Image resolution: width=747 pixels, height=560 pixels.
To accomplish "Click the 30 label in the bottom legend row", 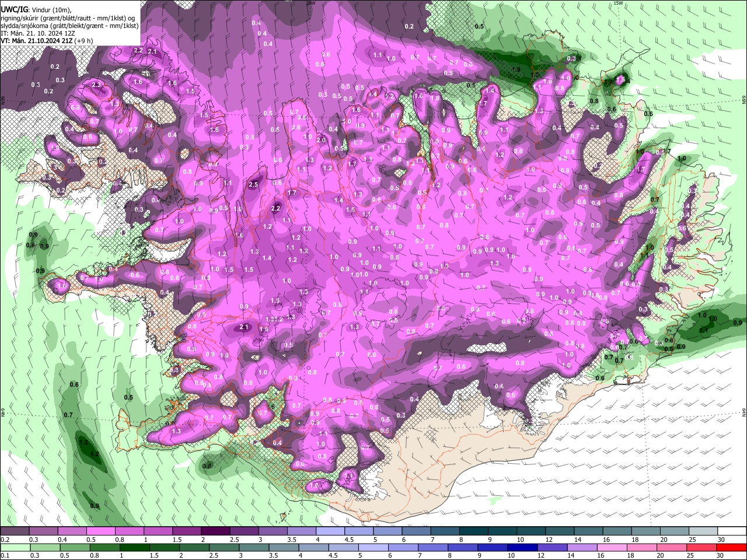I will (x=721, y=556).
